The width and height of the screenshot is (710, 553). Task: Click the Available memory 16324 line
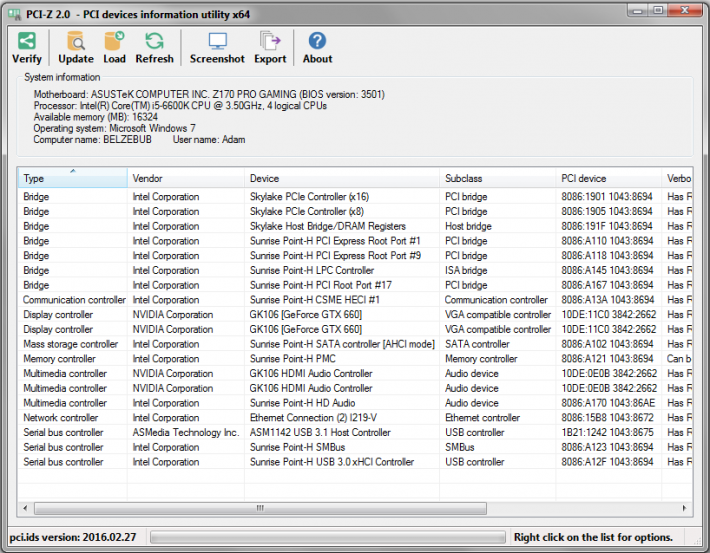[x=96, y=117]
